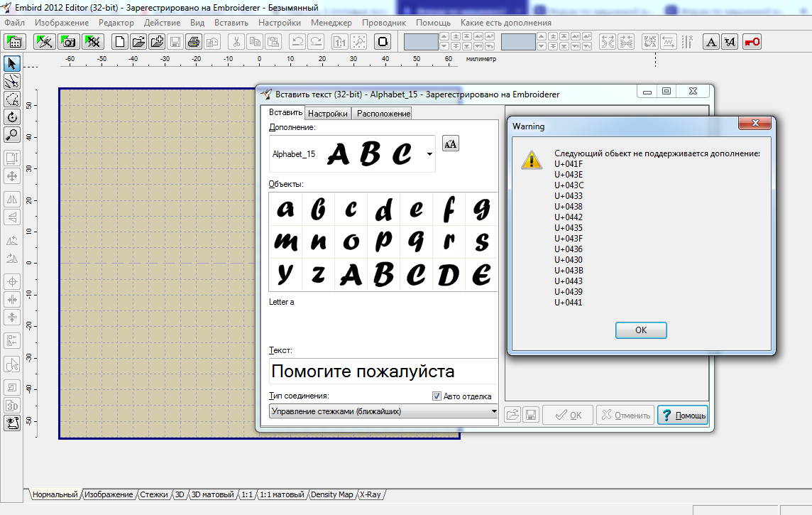Switch to the 'Расположение' tab
This screenshot has width=812, height=515.
pos(383,114)
